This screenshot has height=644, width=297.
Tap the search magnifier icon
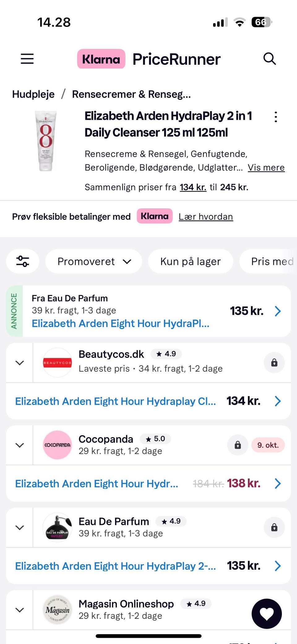point(269,58)
